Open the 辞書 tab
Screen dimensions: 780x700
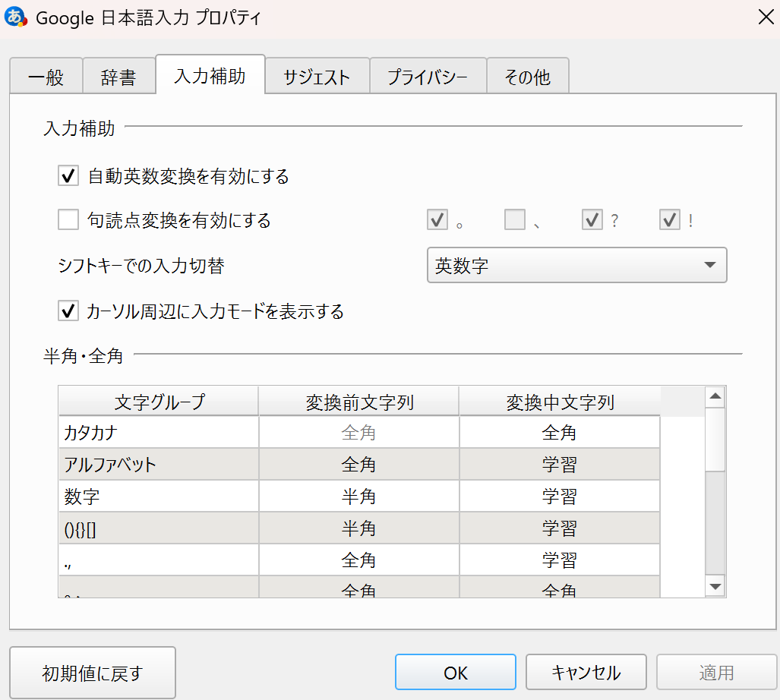coord(119,77)
